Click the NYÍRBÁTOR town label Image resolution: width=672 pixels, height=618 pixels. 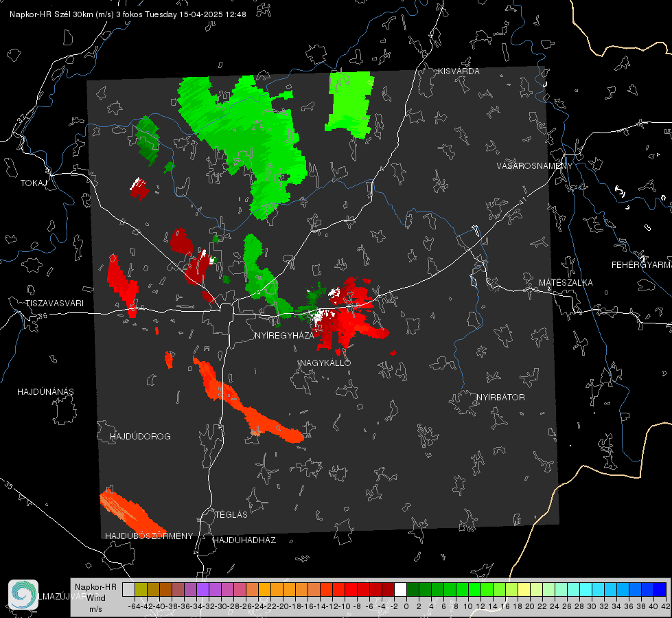coord(500,398)
